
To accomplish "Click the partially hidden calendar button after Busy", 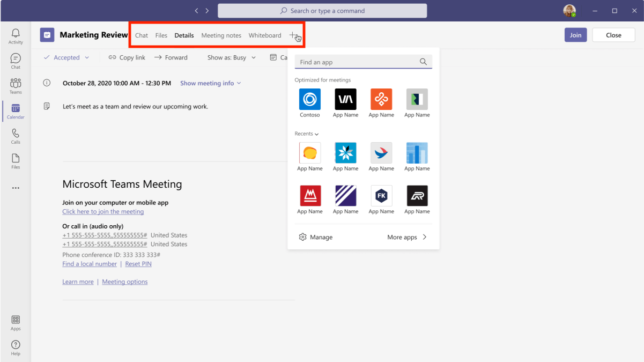I will (278, 57).
